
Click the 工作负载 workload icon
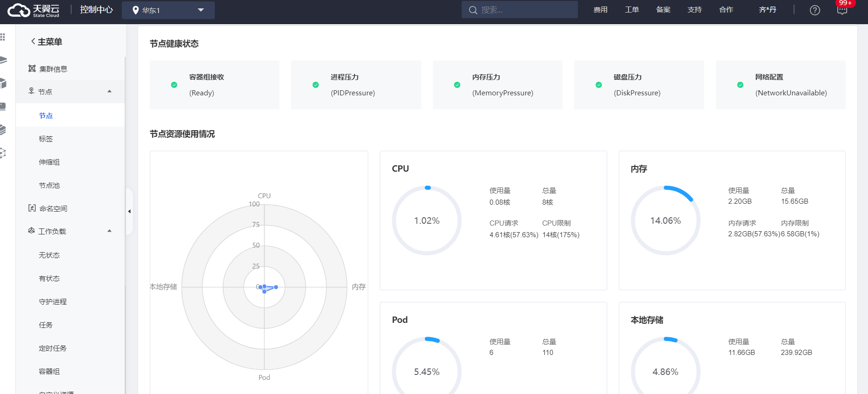click(32, 231)
